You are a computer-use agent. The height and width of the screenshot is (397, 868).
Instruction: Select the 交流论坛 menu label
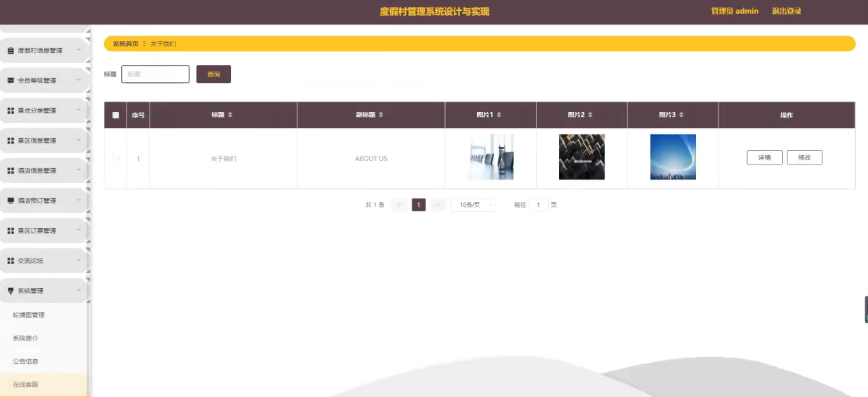click(x=31, y=261)
